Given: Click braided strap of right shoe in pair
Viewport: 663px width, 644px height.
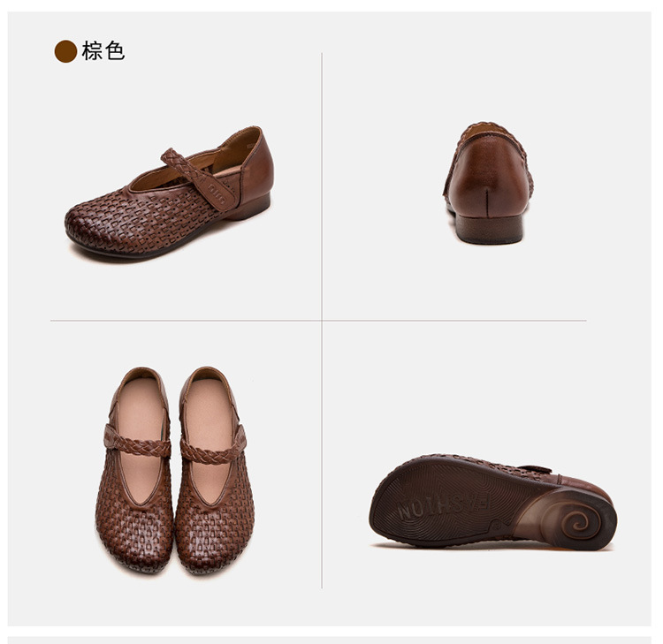Looking at the screenshot, I should [214, 449].
